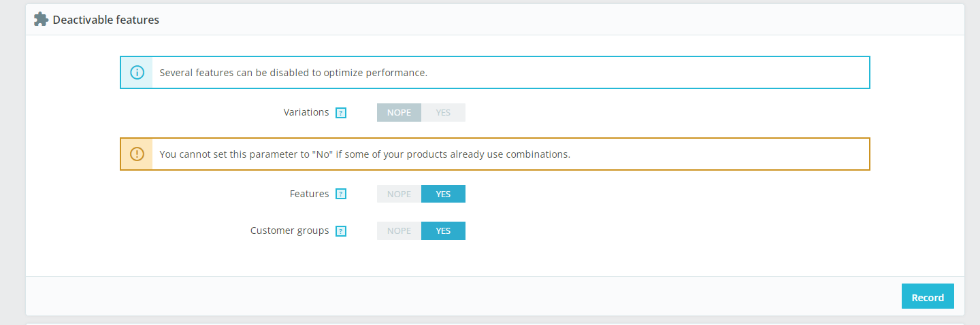Viewport: 980px width, 325px height.
Task: Disable Features by selecting NOPE
Action: pyautogui.click(x=399, y=194)
